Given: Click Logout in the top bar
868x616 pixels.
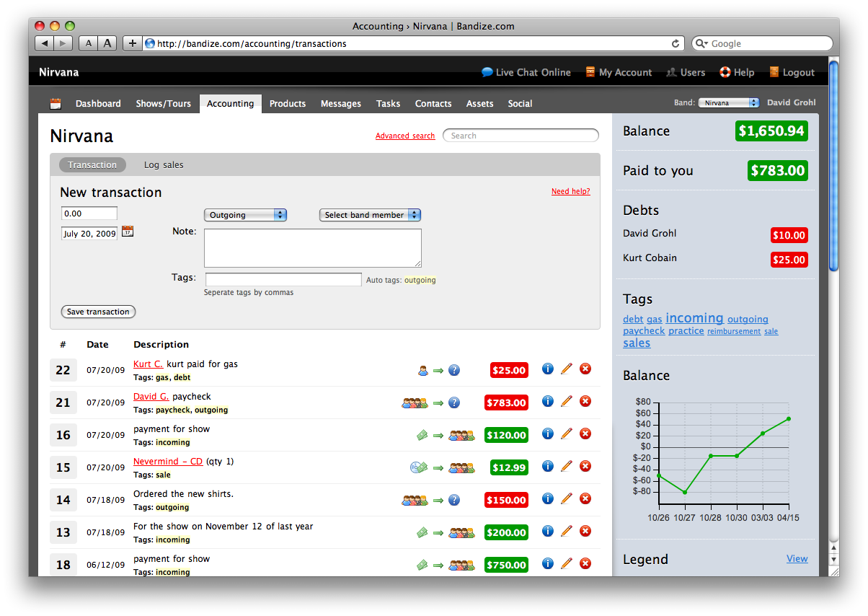Looking at the screenshot, I should tap(792, 72).
